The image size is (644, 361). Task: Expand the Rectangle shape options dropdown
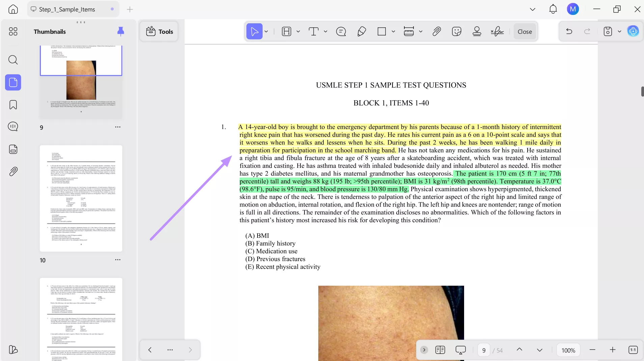pos(393,31)
